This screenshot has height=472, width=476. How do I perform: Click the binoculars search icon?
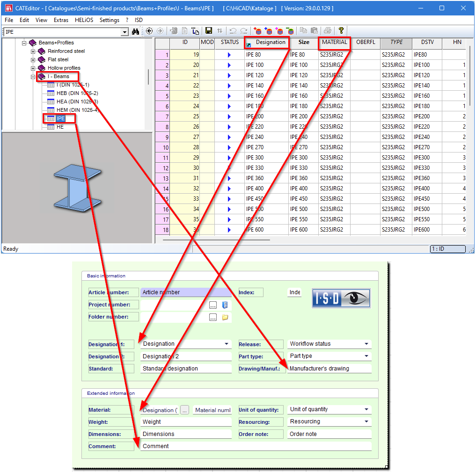click(x=135, y=31)
